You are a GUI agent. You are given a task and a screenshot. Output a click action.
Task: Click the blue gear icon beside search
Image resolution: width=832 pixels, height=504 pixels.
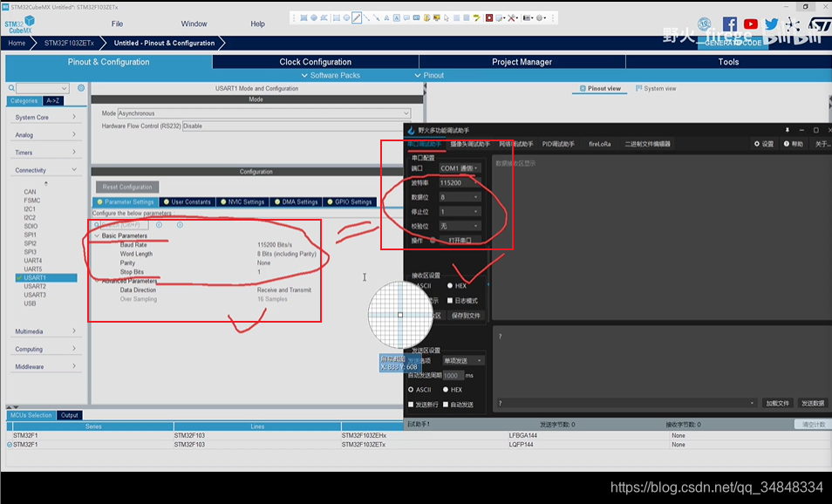click(x=81, y=88)
